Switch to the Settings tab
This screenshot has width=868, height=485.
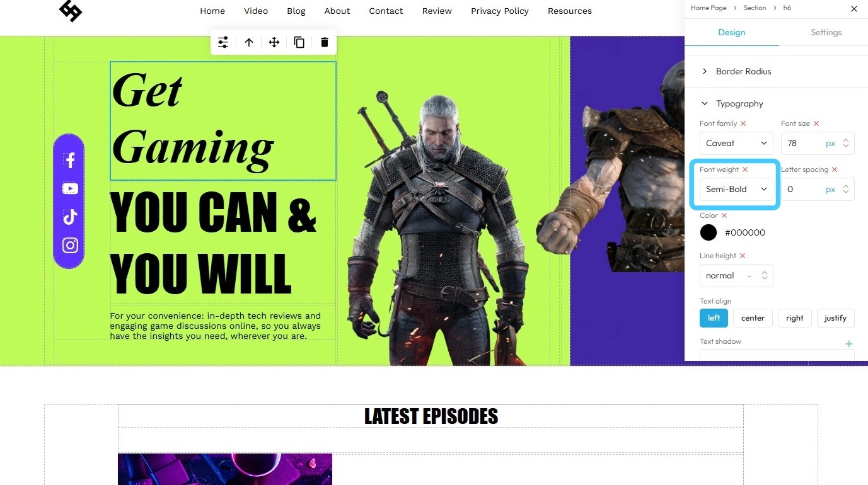coord(826,32)
